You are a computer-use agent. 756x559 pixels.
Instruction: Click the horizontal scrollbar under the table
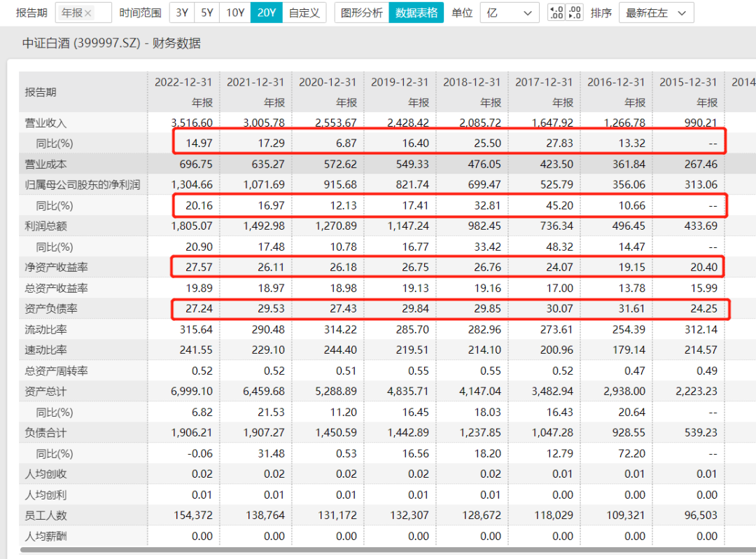(x=388, y=550)
